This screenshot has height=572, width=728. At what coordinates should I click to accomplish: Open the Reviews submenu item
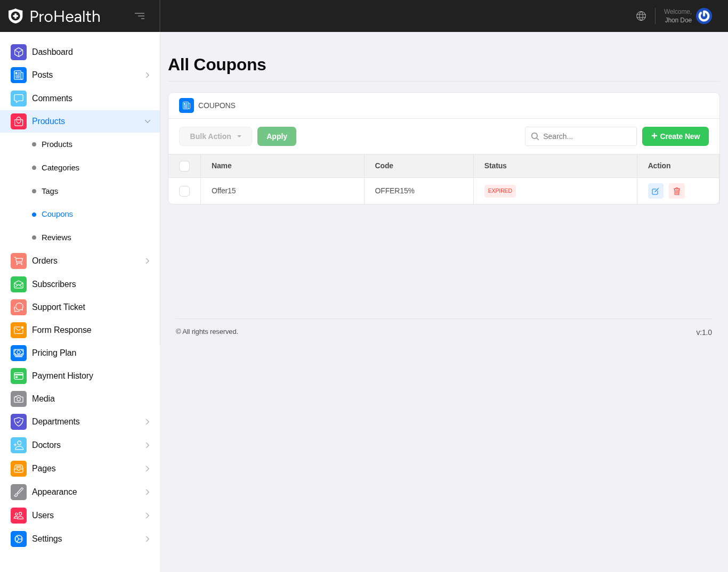(56, 238)
